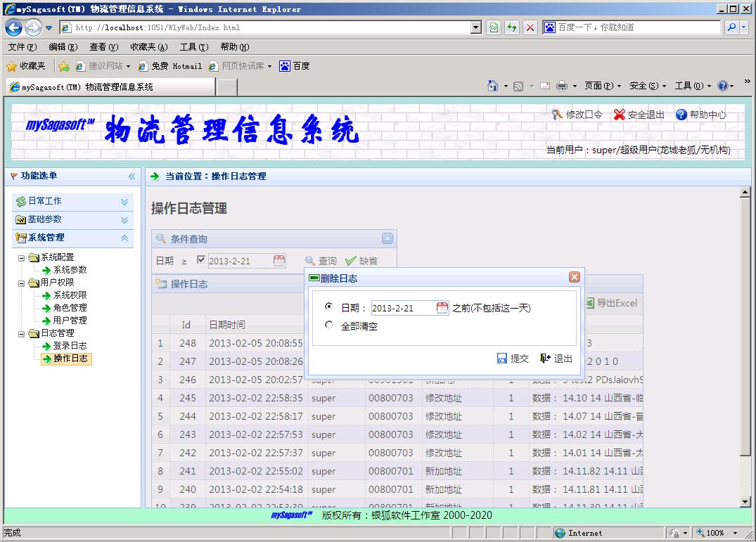Open the 查看(V) menu
This screenshot has height=542, width=756.
tap(103, 46)
